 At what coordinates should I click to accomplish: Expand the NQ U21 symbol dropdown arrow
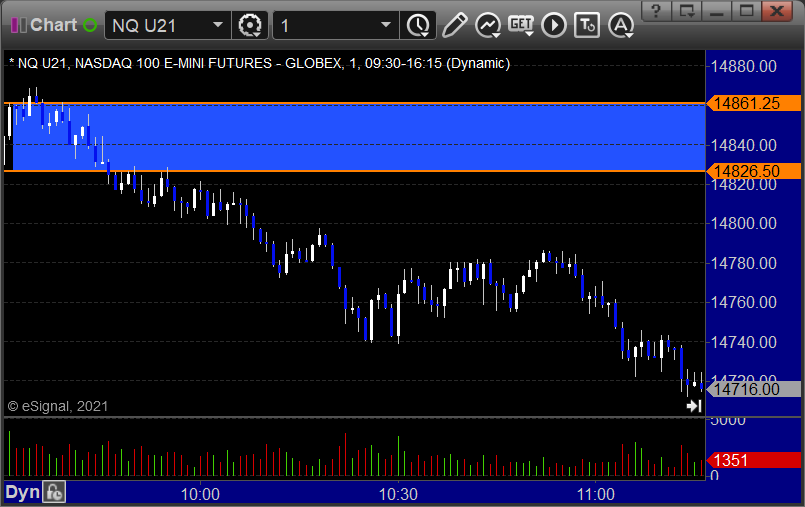218,25
